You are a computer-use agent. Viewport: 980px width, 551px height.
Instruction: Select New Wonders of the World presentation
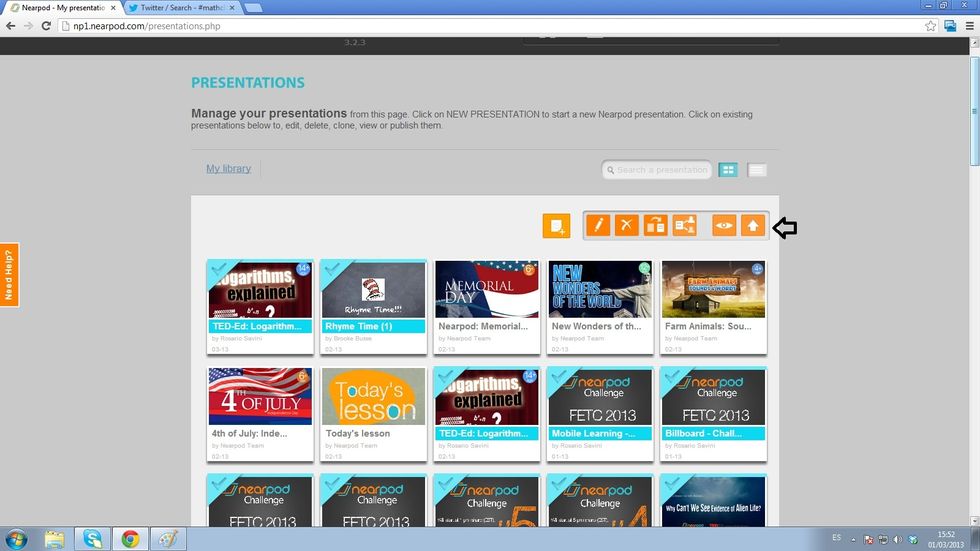click(600, 307)
